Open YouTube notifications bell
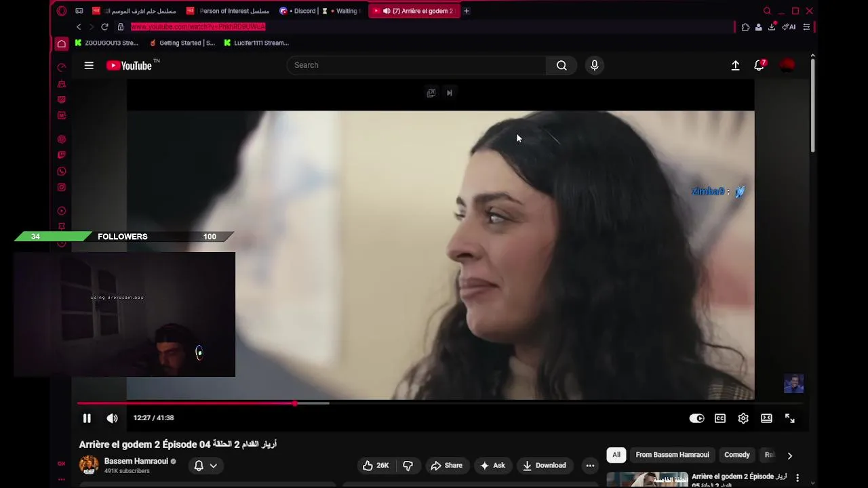Viewport: 868px width, 488px height. [759, 65]
